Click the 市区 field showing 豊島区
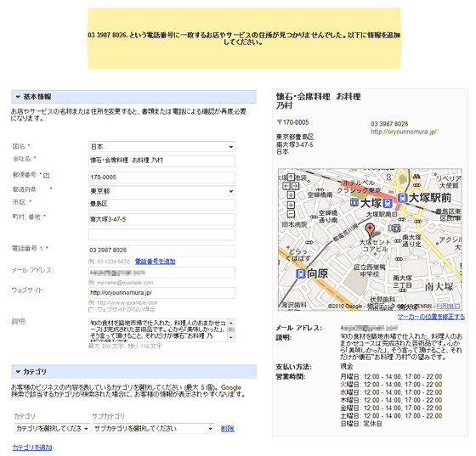This screenshot has width=476, height=456. pyautogui.click(x=161, y=205)
